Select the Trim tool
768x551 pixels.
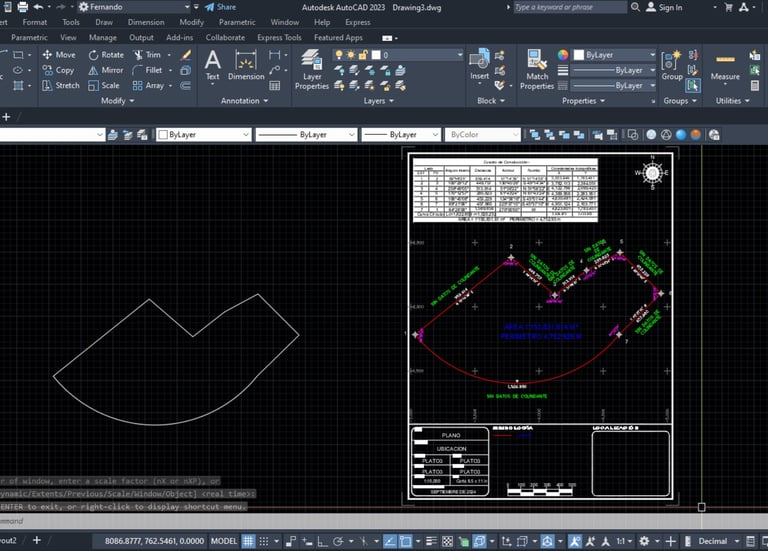(147, 55)
